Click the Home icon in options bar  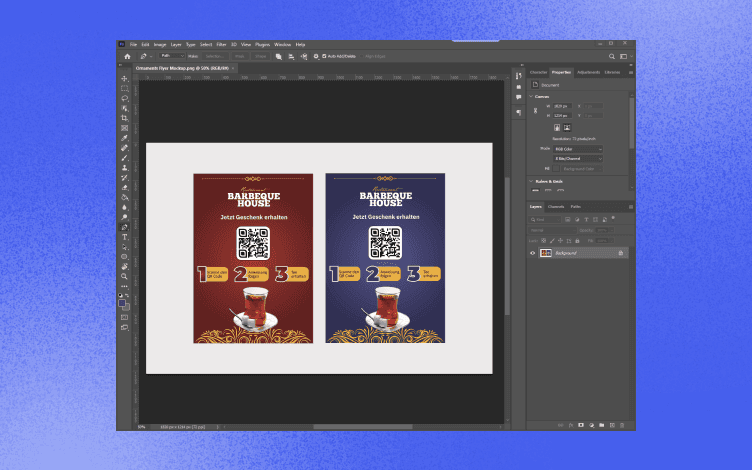[x=127, y=56]
